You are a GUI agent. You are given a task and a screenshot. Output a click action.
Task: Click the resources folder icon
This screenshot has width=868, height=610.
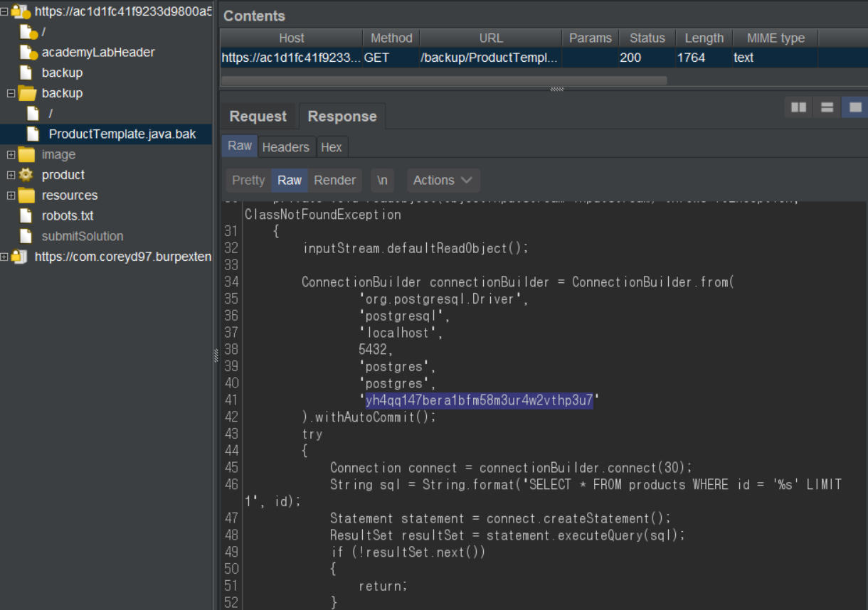(x=26, y=196)
